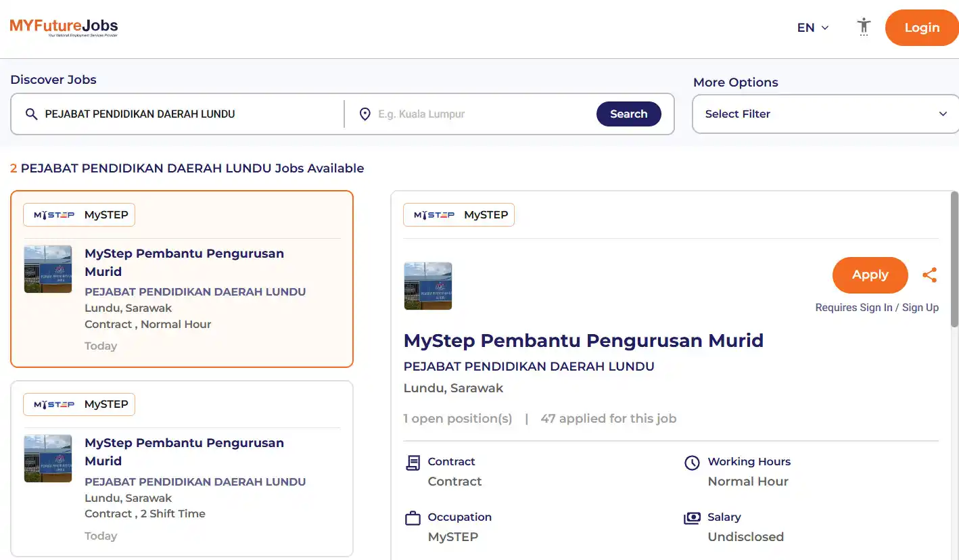The image size is (959, 560).
Task: Click the Working Hours clock icon
Action: [x=692, y=463]
